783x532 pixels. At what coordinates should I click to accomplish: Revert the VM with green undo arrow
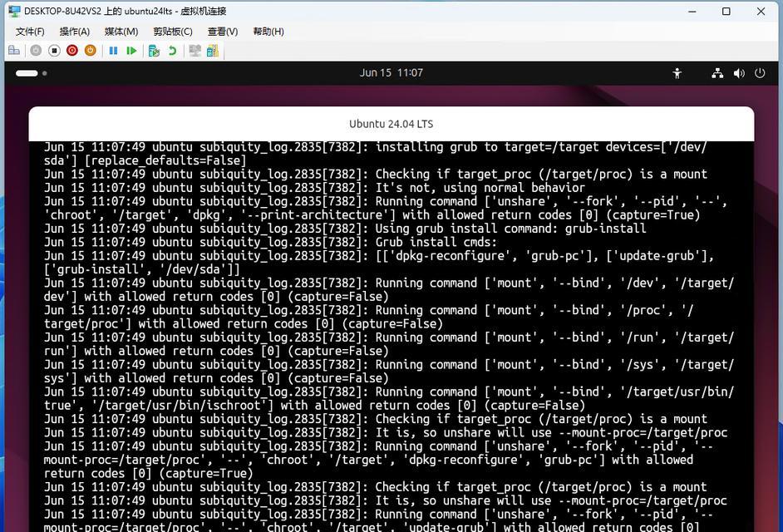pos(172,51)
